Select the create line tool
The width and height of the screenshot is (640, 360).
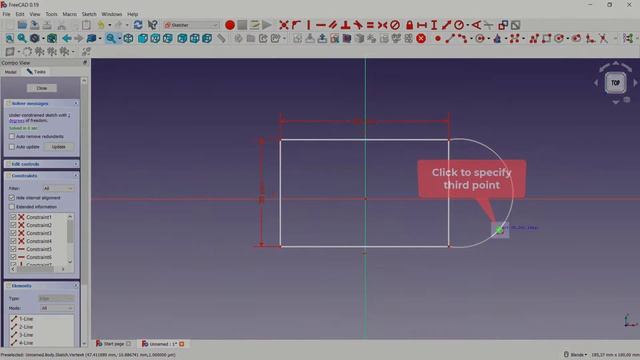(450, 39)
